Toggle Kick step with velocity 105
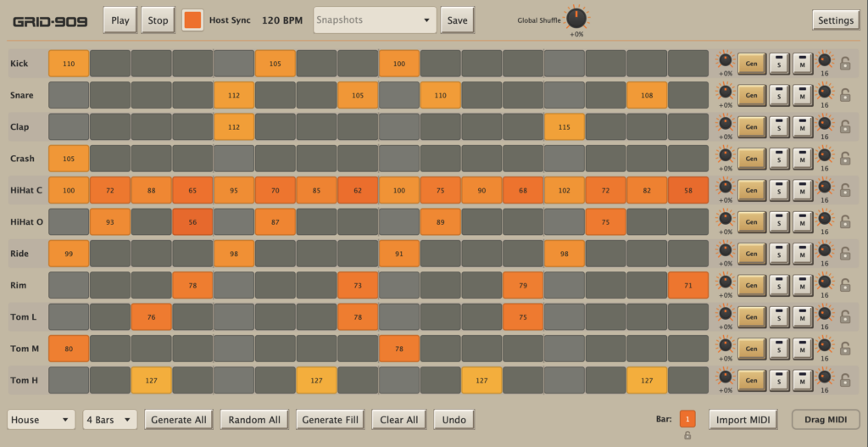Viewport: 868px width, 447px height. click(275, 63)
